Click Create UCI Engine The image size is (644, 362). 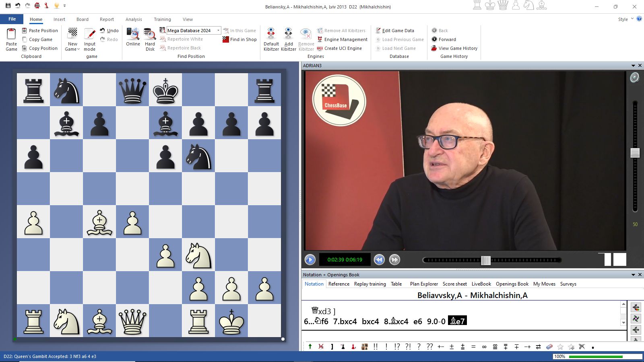click(x=339, y=48)
